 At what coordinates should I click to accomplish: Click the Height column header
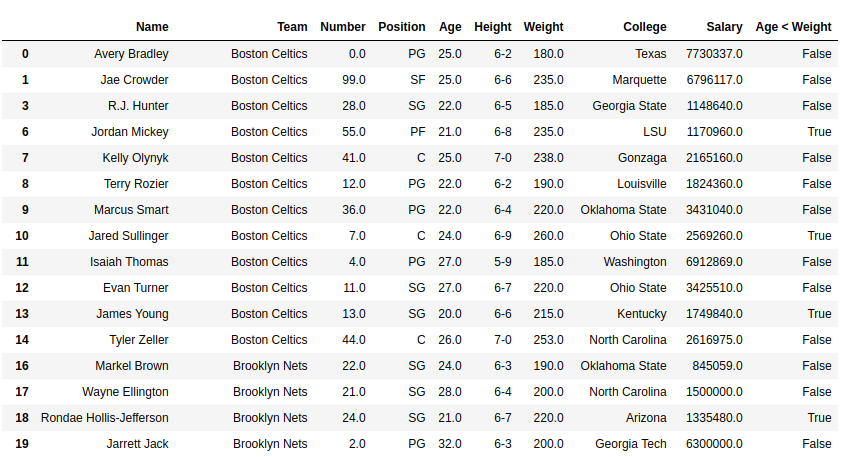[x=492, y=27]
